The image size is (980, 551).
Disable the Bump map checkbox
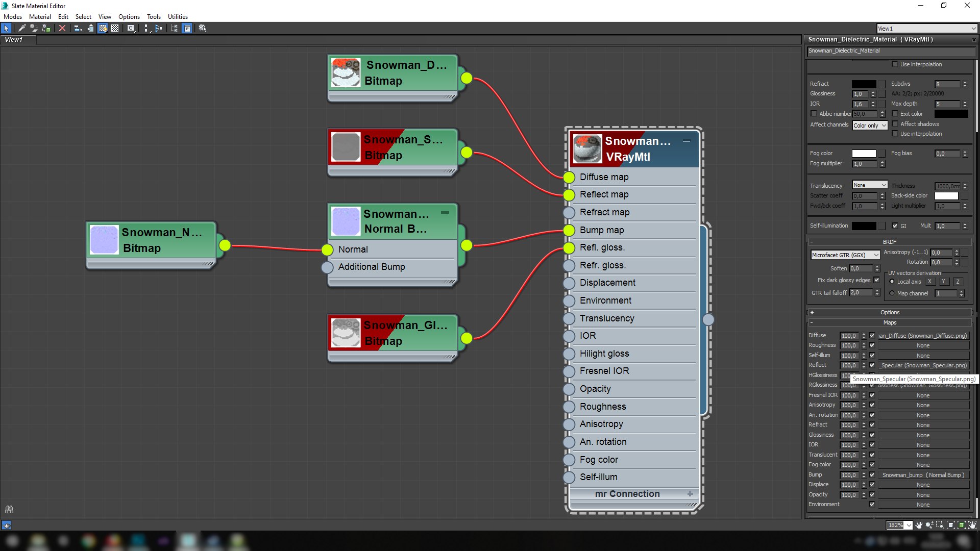(872, 475)
